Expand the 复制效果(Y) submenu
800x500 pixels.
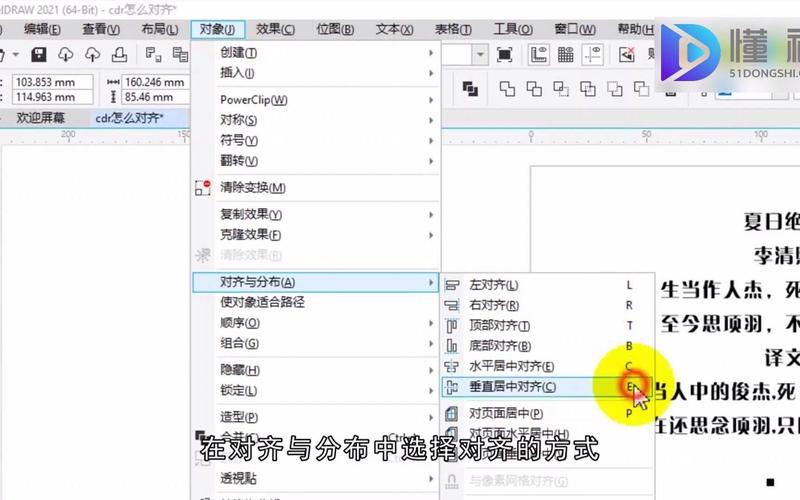click(316, 214)
